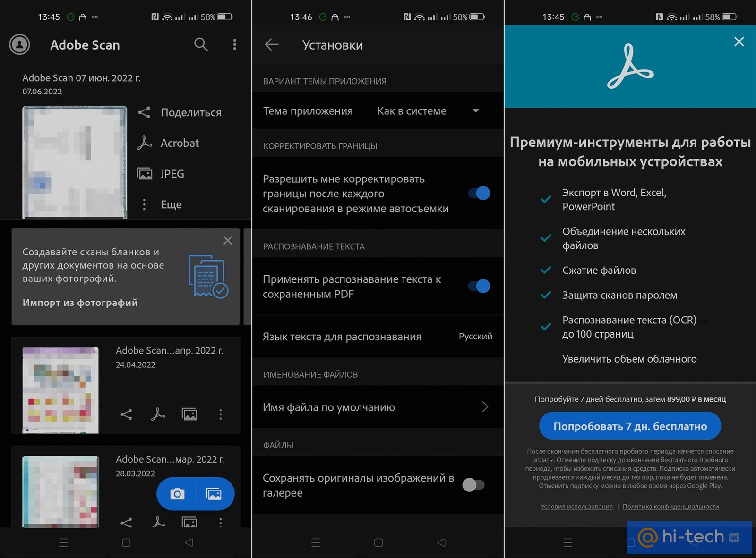Open Политика конфиденциальности link
Image resolution: width=756 pixels, height=558 pixels.
click(670, 507)
